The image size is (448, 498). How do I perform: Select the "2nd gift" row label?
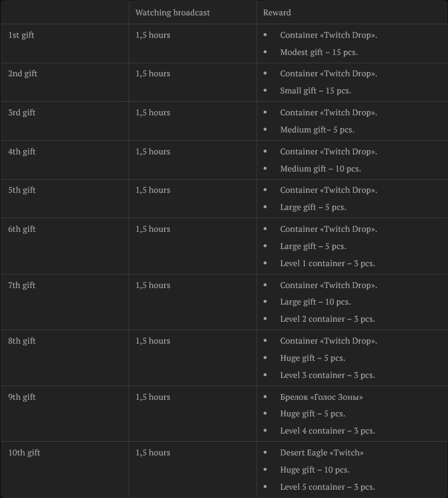point(22,73)
